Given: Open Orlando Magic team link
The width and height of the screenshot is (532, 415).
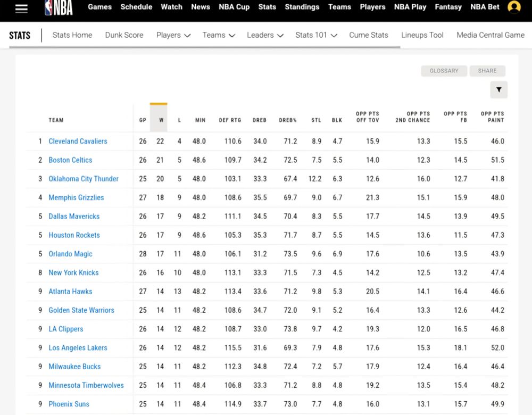Looking at the screenshot, I should [x=70, y=254].
